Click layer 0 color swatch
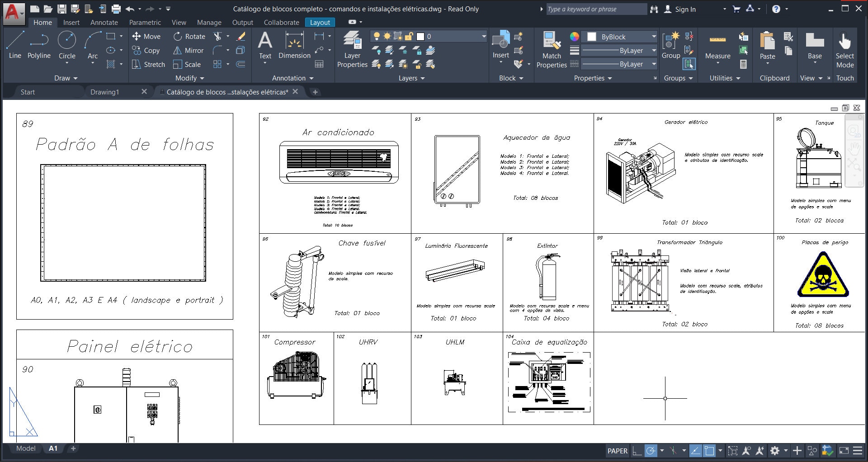The image size is (868, 462). point(420,37)
